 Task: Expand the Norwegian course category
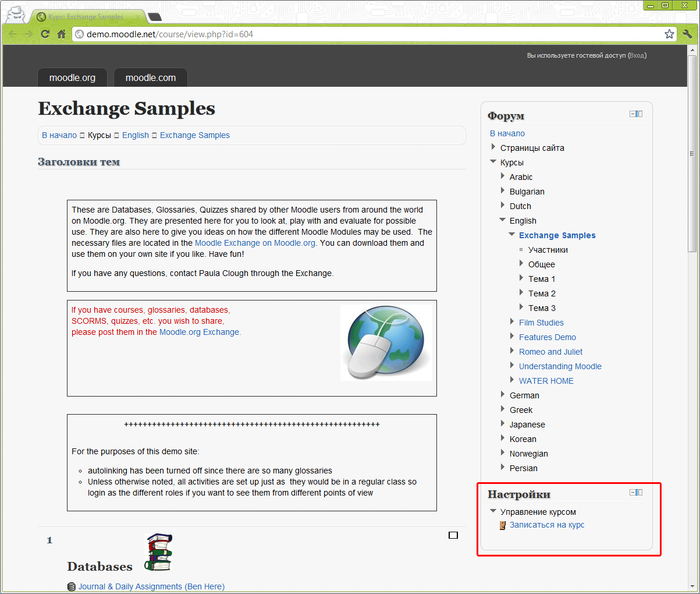click(503, 453)
